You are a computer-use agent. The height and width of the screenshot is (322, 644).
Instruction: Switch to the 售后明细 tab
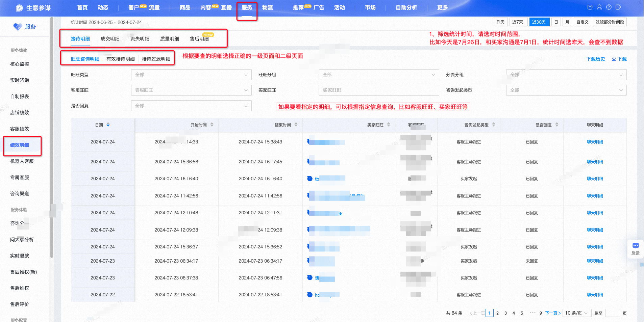199,39
